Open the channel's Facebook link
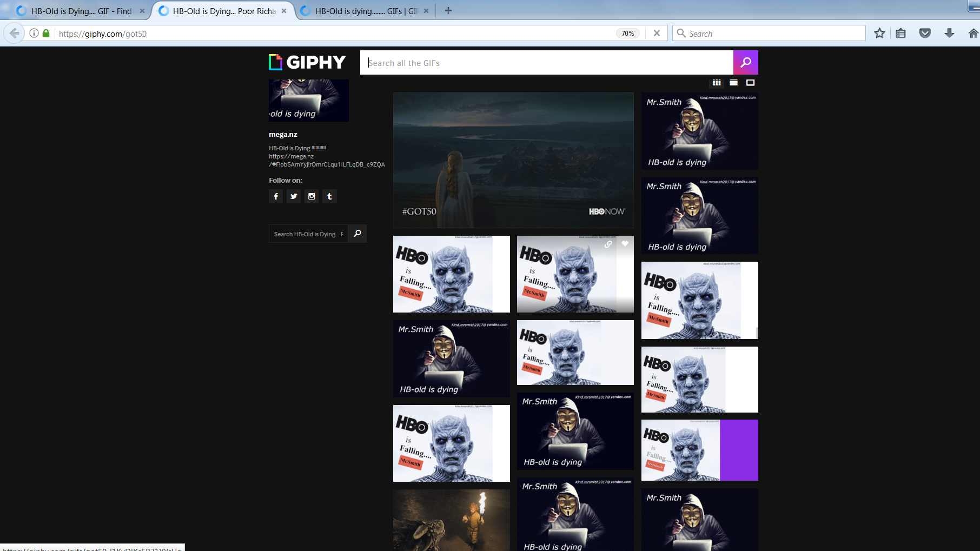Image resolution: width=980 pixels, height=551 pixels. click(276, 196)
